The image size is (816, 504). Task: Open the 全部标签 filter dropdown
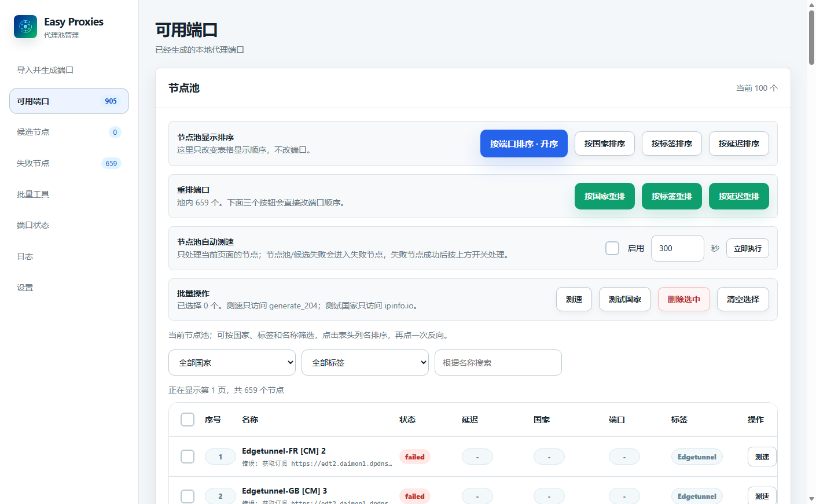coord(365,363)
